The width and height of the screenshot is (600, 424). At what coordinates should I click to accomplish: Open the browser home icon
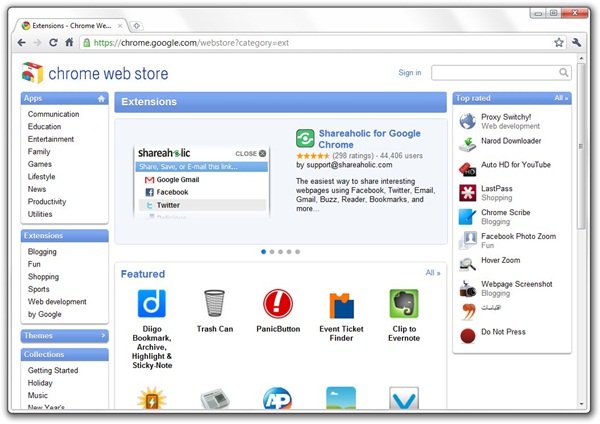(x=69, y=42)
